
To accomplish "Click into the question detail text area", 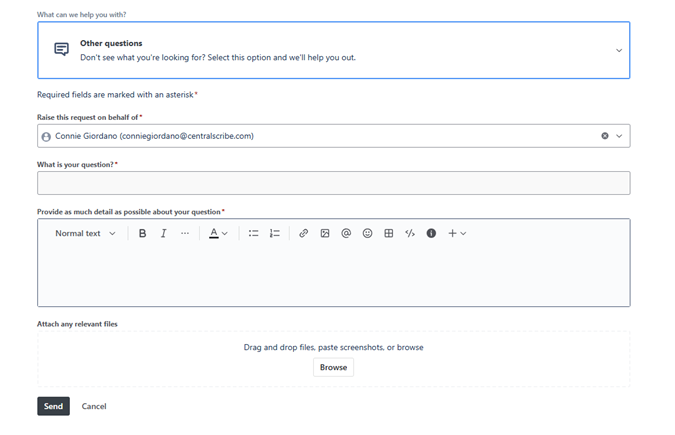I will (x=334, y=276).
